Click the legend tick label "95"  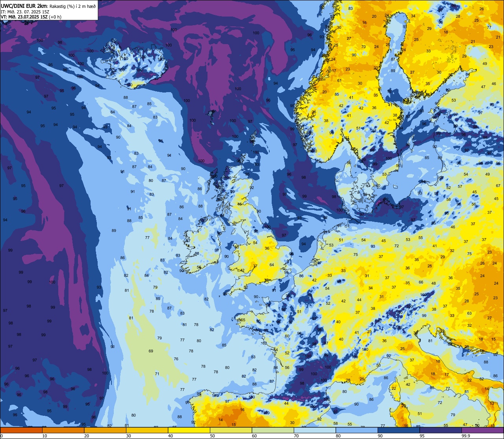tap(422, 436)
